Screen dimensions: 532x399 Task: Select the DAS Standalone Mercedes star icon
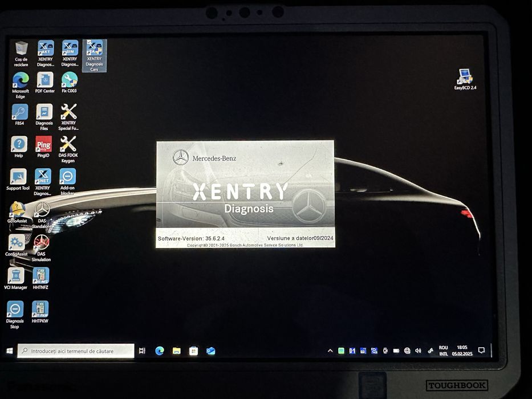[x=42, y=215]
